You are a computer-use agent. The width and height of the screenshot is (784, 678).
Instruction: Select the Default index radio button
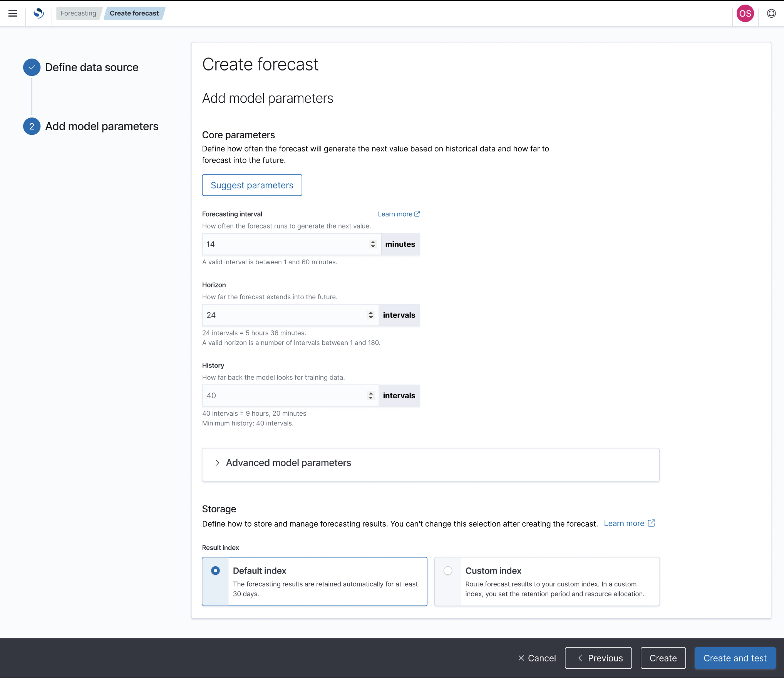click(215, 571)
